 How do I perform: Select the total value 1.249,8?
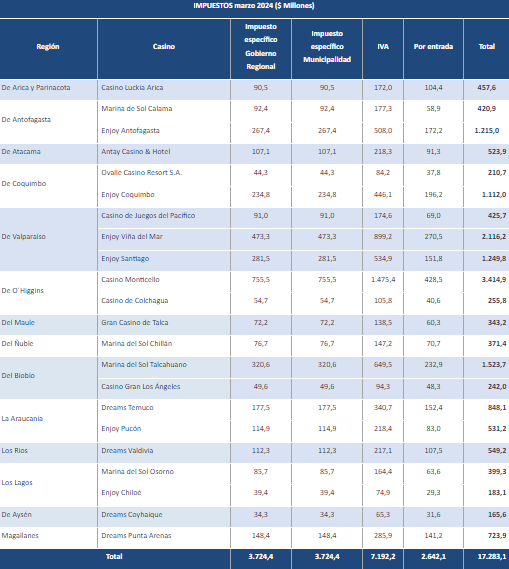click(x=494, y=258)
